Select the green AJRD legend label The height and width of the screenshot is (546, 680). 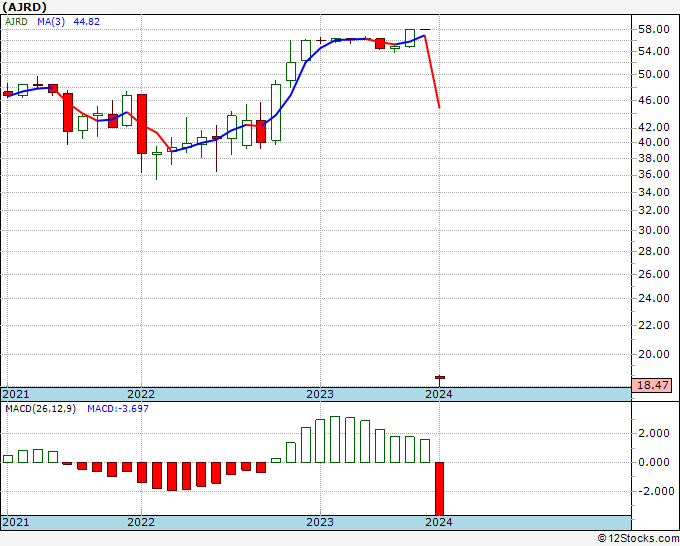pyautogui.click(x=16, y=21)
